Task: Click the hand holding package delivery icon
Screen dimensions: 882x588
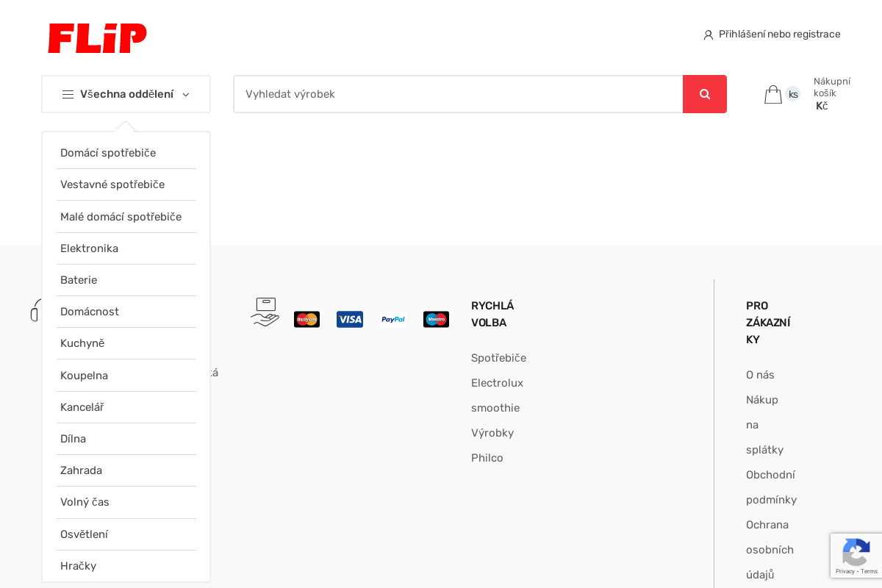Action: tap(265, 312)
